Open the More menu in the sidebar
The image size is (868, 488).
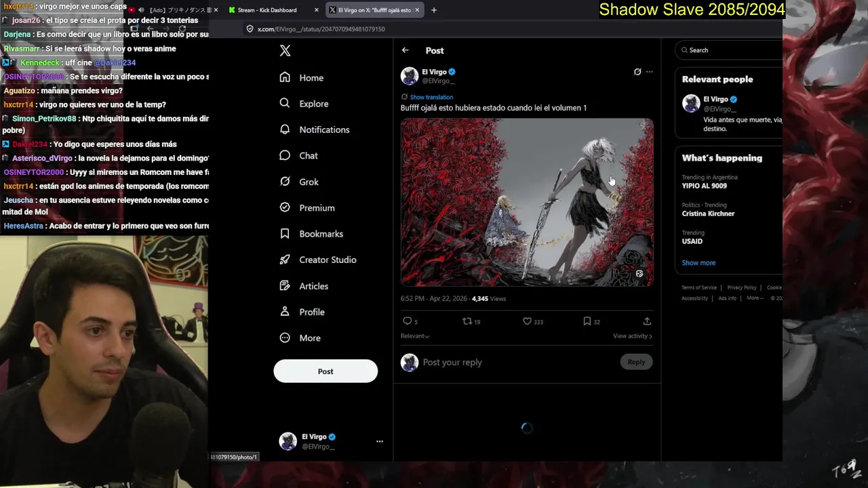(300, 338)
